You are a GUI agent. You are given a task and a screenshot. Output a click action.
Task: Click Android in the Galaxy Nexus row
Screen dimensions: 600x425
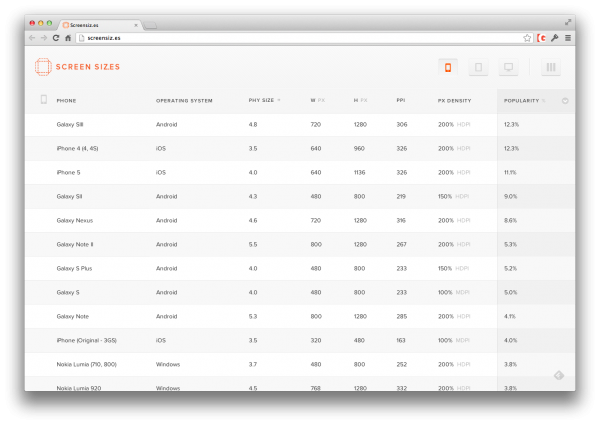pyautogui.click(x=166, y=220)
